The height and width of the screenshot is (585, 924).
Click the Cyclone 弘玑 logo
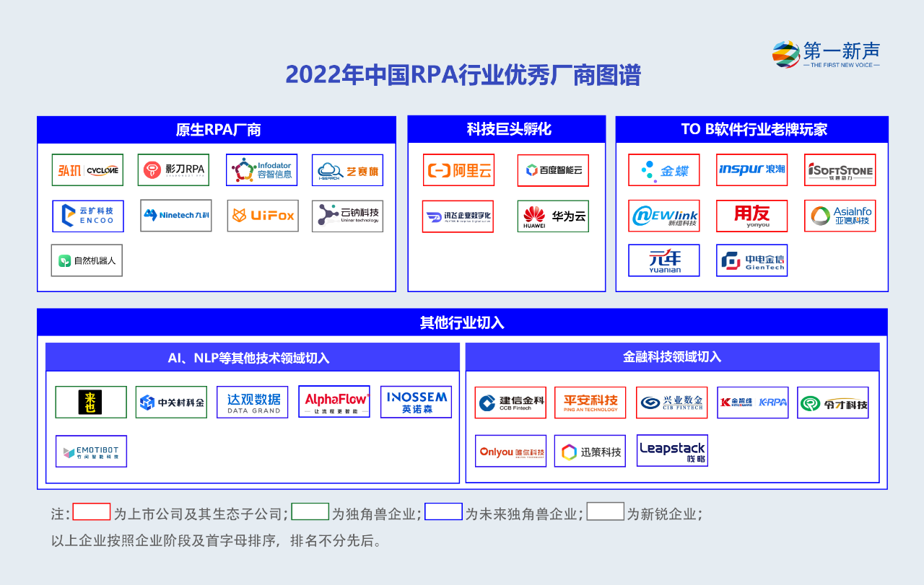click(87, 170)
